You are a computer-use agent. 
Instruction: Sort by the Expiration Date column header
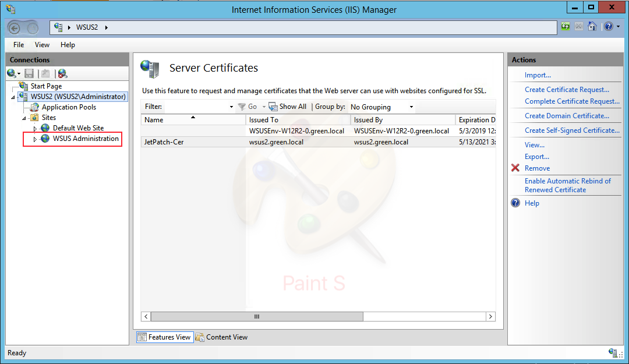(476, 119)
